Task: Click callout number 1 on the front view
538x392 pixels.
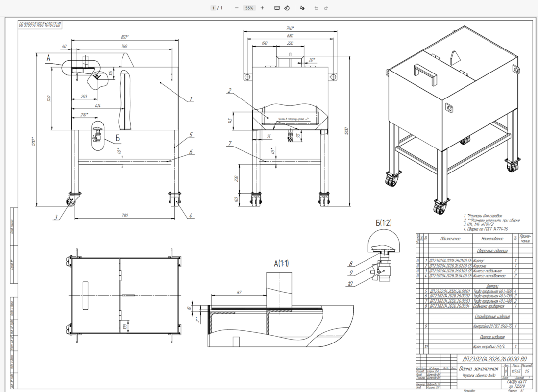Action: [x=191, y=99]
